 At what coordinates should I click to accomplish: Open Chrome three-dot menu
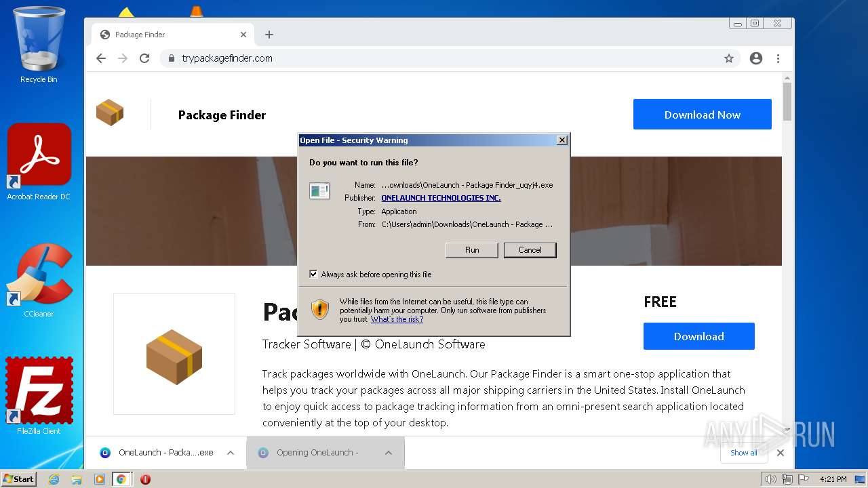(x=778, y=58)
